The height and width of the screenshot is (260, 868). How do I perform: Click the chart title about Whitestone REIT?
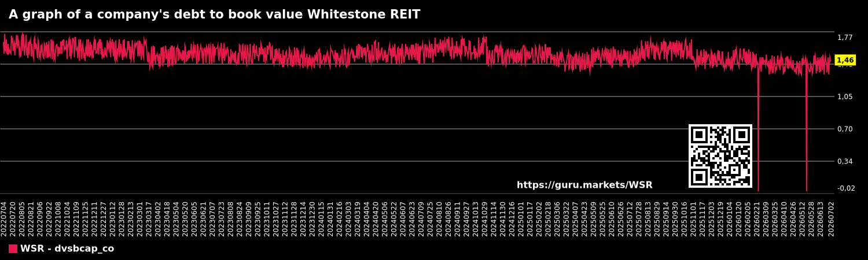click(x=214, y=15)
